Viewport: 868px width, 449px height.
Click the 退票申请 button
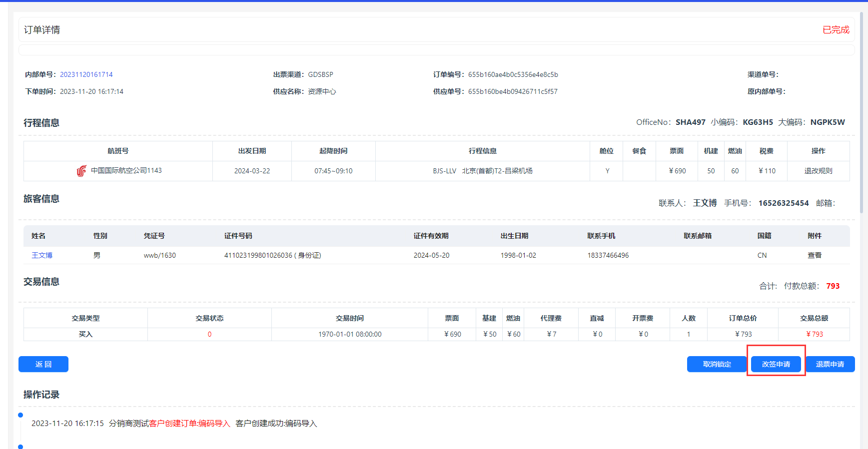tap(830, 364)
